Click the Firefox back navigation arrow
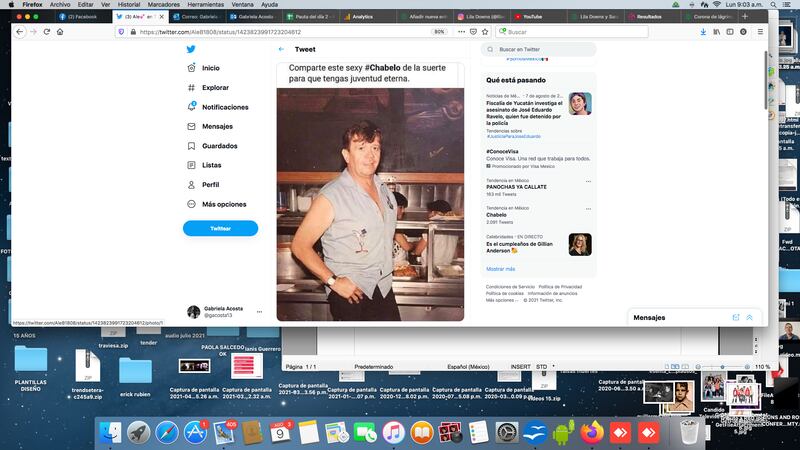 (20, 32)
